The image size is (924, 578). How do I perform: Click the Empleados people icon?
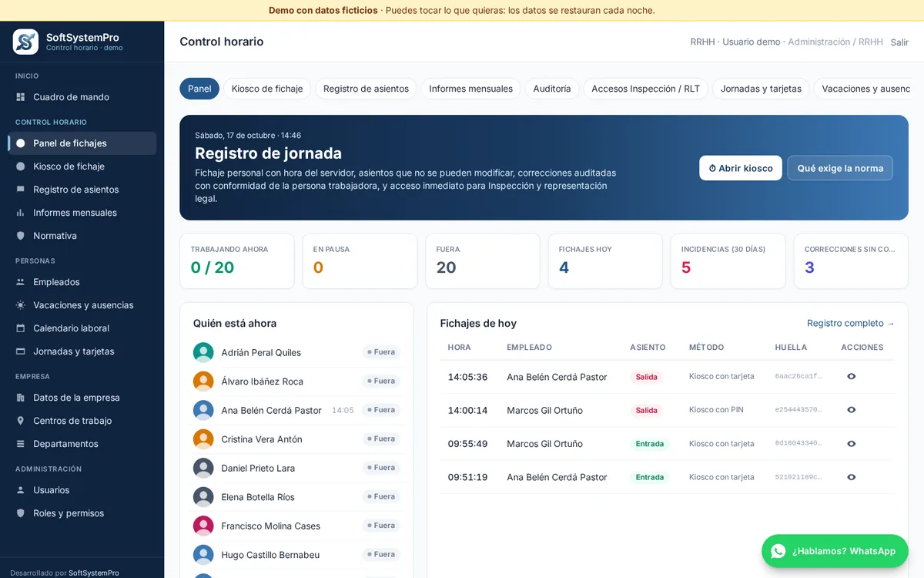(x=21, y=282)
